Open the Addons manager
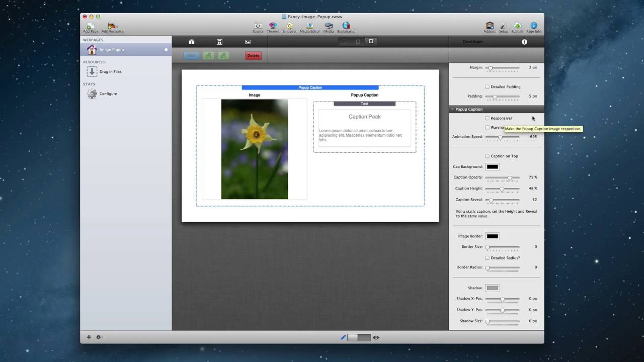 click(490, 26)
